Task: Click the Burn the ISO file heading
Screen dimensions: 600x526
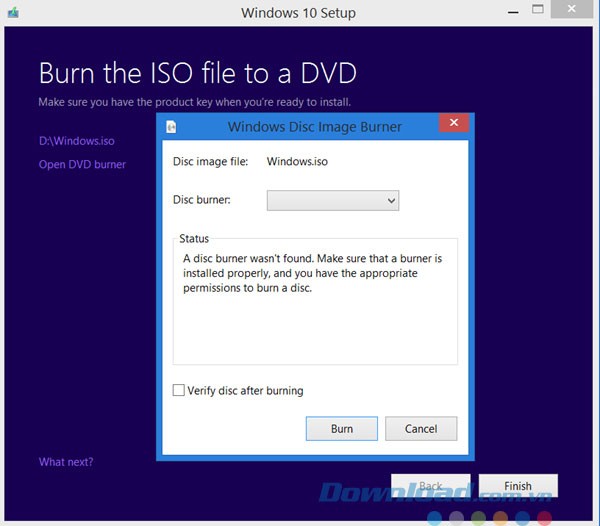Action: point(198,73)
